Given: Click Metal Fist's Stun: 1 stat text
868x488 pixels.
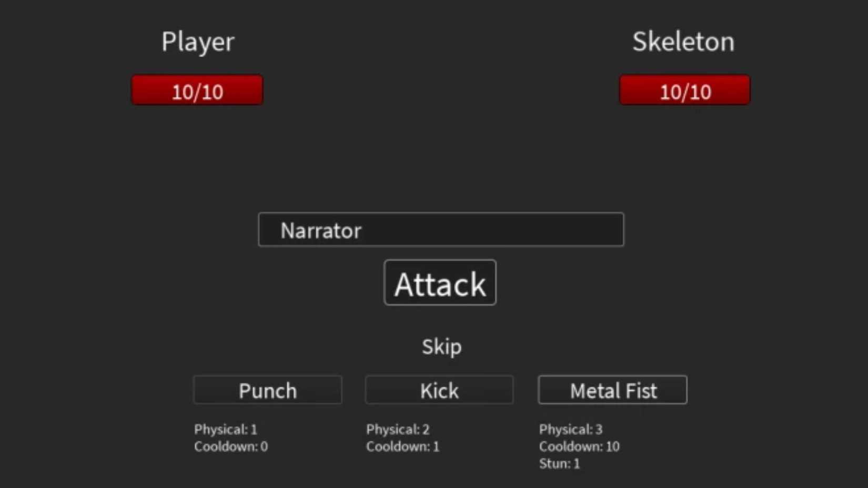Looking at the screenshot, I should 559,463.
